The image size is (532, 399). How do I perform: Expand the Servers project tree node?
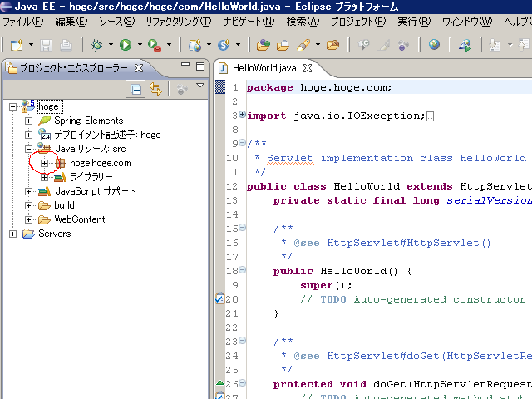tap(13, 234)
